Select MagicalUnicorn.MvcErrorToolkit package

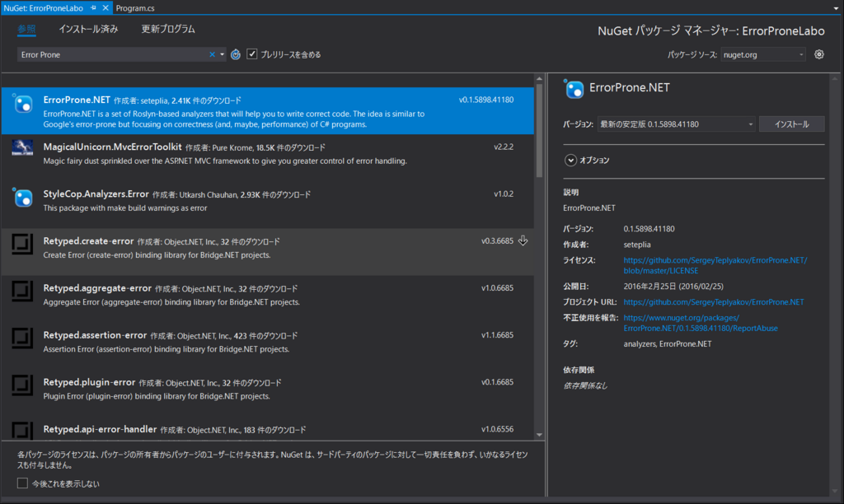268,158
